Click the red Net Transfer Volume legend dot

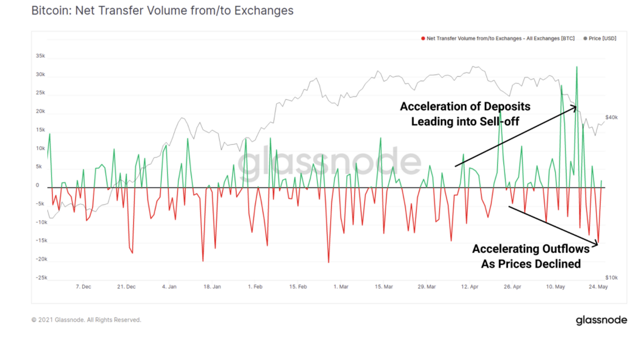tap(423, 39)
